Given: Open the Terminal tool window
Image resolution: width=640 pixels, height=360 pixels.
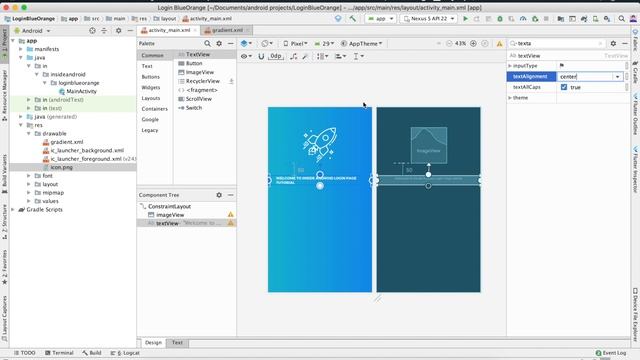Looking at the screenshot, I should 59,353.
